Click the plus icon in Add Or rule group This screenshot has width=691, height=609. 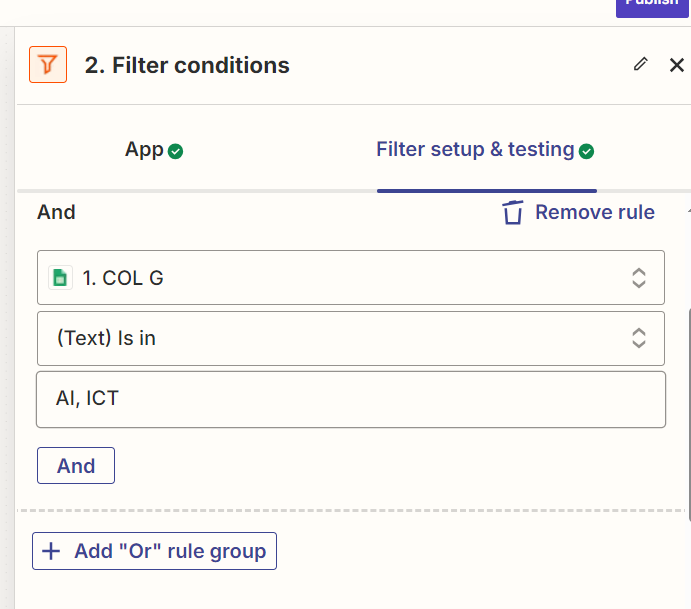51,551
